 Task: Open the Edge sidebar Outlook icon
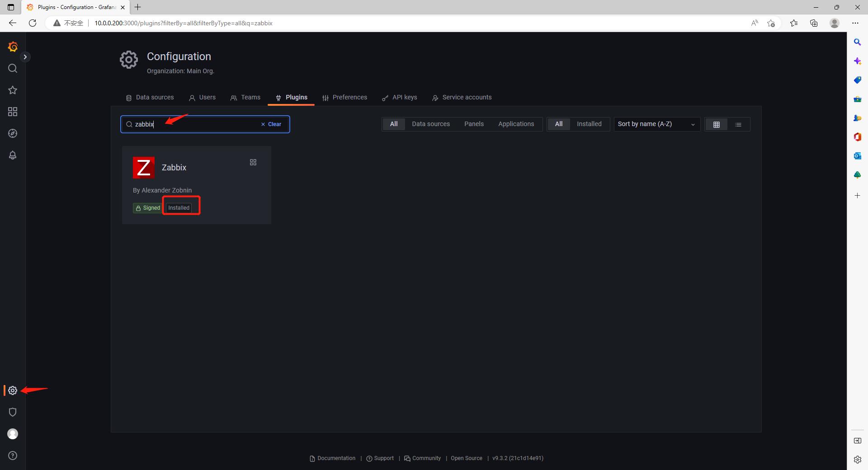coord(857,156)
